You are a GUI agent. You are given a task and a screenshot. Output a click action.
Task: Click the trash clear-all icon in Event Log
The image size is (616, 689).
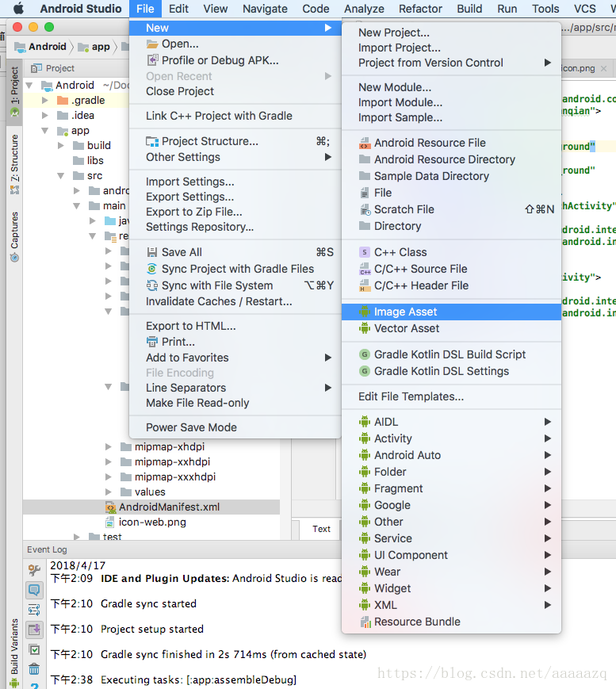click(34, 669)
